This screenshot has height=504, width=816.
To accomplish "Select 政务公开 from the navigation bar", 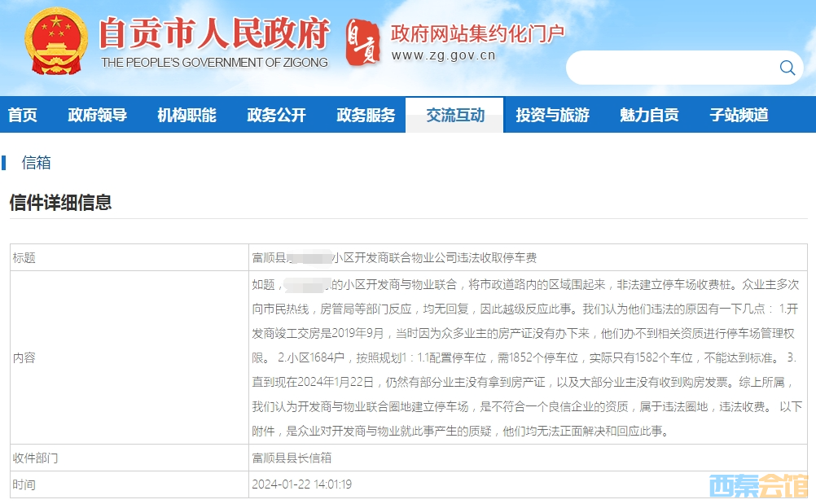I will [276, 115].
